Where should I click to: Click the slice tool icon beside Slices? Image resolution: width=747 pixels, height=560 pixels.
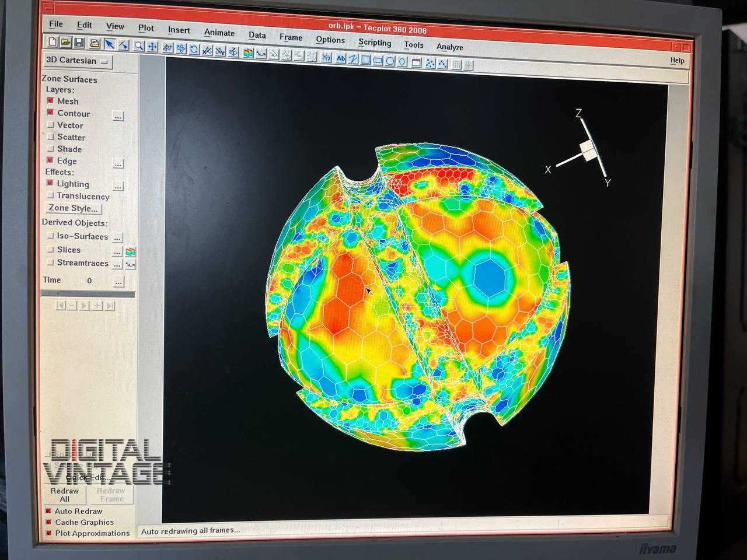click(130, 252)
